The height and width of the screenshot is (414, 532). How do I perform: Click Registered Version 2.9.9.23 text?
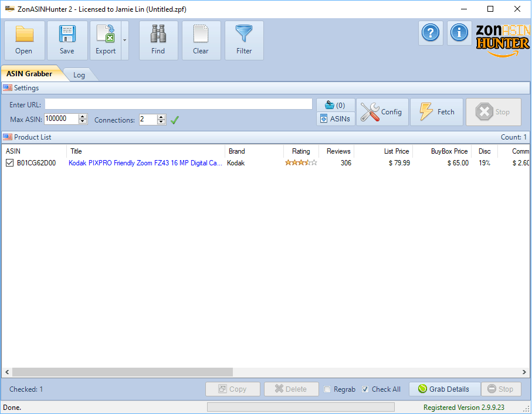pyautogui.click(x=464, y=408)
